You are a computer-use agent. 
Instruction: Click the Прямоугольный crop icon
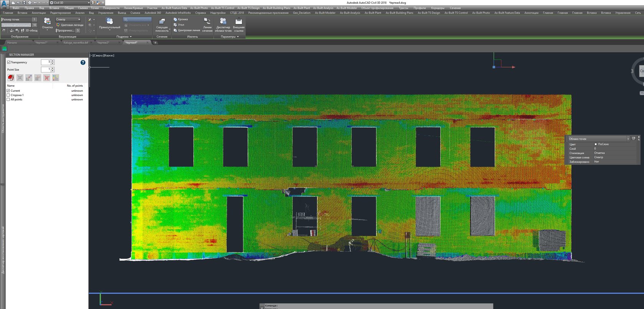110,21
